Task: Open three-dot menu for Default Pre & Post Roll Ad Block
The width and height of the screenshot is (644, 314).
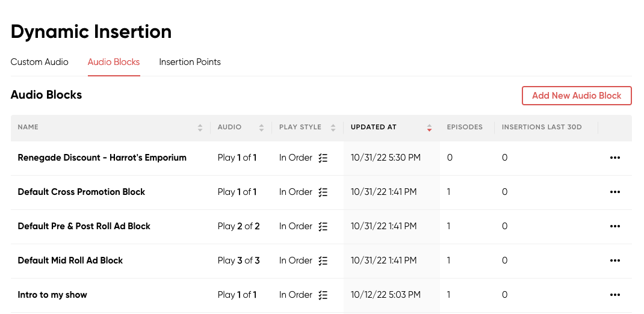Action: click(x=615, y=226)
